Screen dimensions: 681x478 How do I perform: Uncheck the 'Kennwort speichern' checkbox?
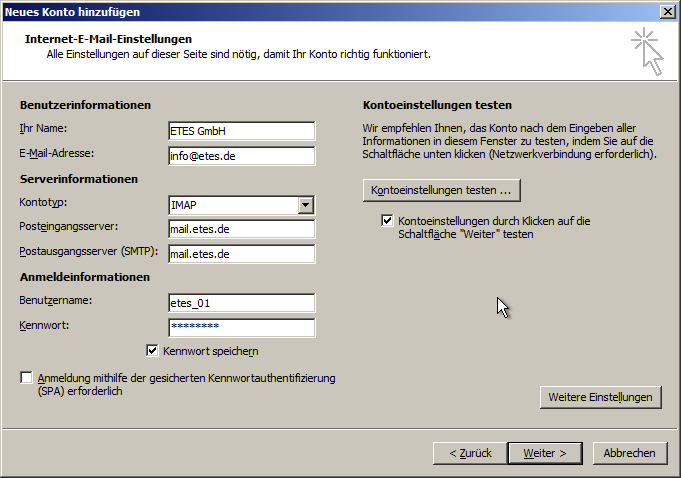(152, 350)
